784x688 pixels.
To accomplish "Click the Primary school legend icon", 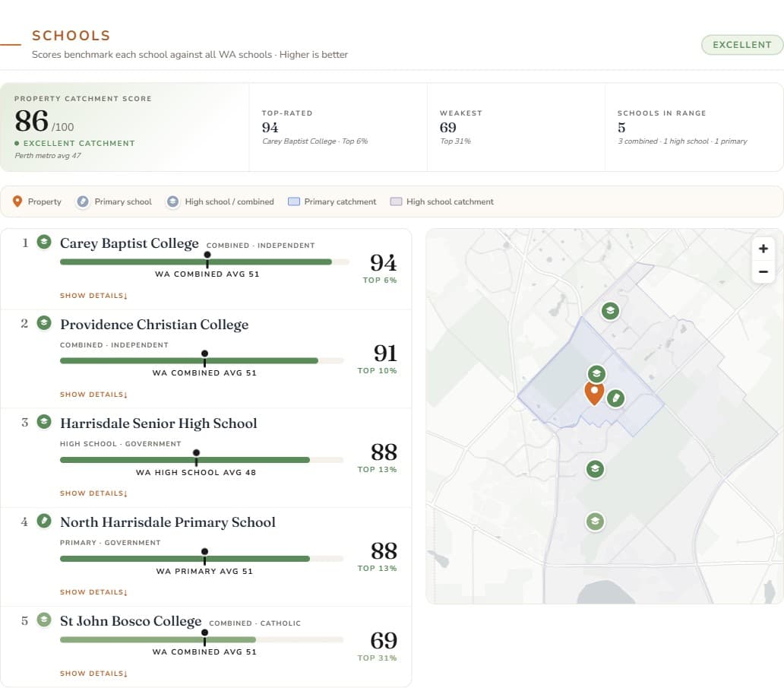I will coord(83,201).
